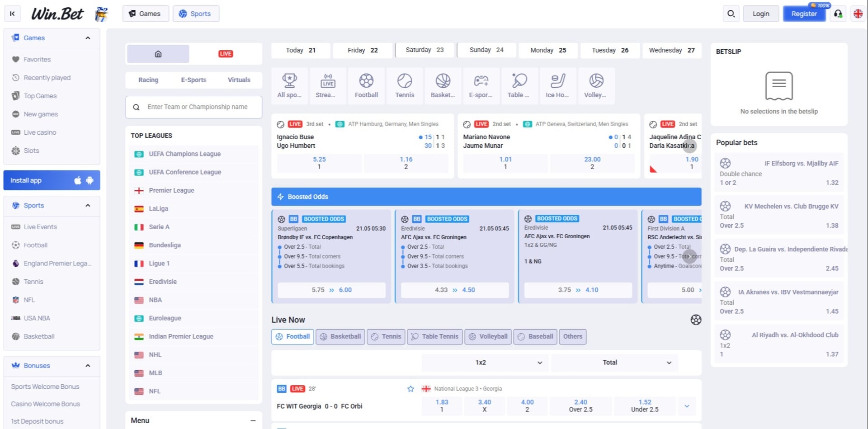The image size is (868, 429).
Task: Select Saturday 23 date tab
Action: (425, 50)
